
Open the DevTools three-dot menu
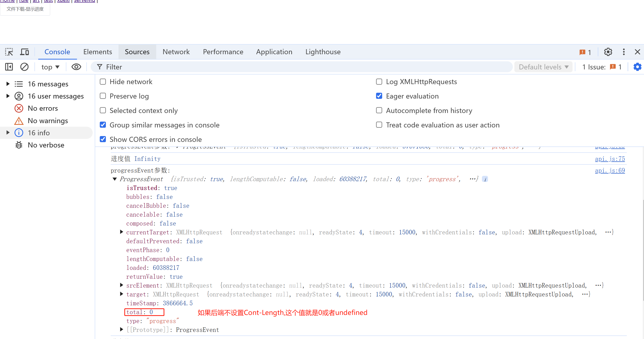624,52
